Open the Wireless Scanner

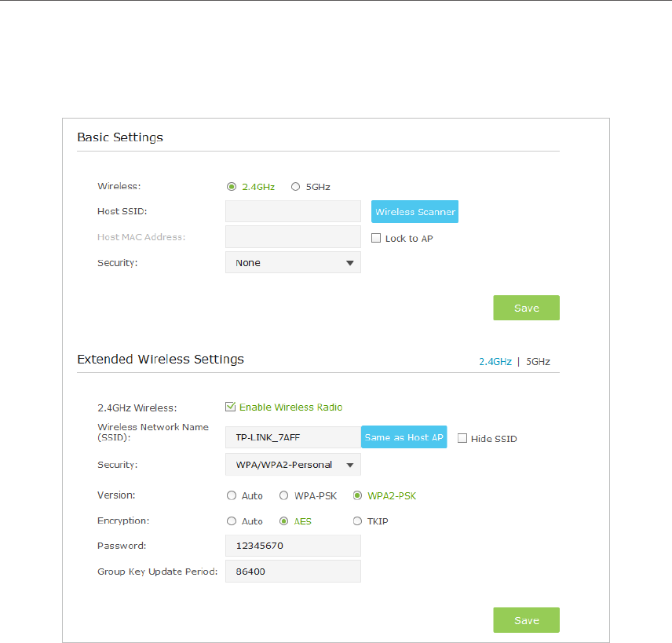[x=415, y=211]
